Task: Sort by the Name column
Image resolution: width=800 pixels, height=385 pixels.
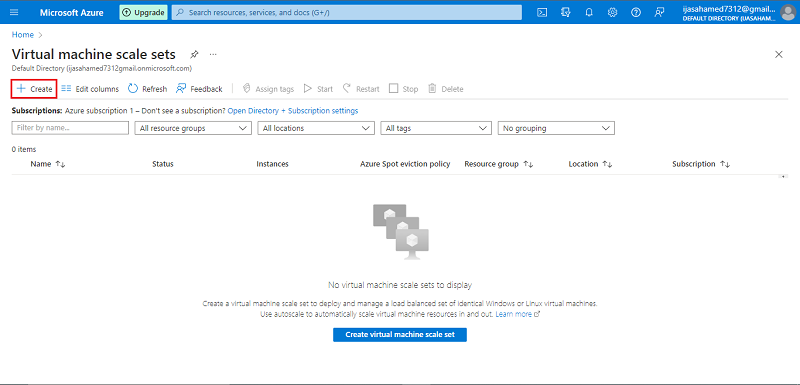Action: 48,164
